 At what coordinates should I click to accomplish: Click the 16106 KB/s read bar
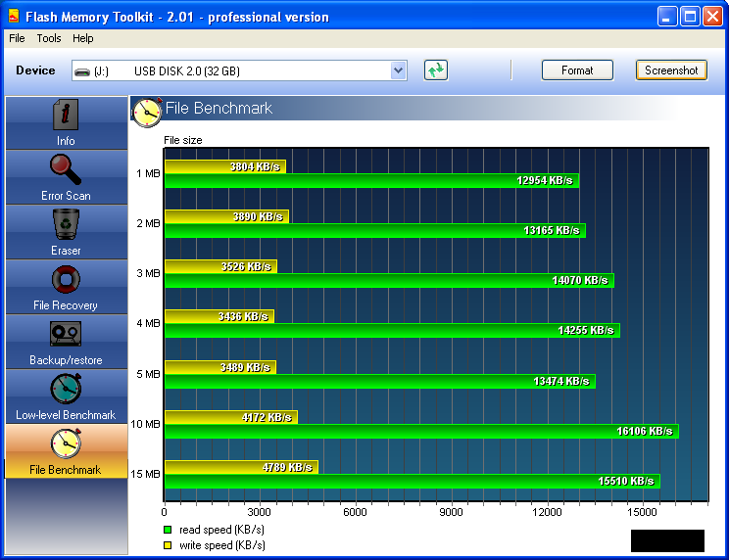click(421, 432)
